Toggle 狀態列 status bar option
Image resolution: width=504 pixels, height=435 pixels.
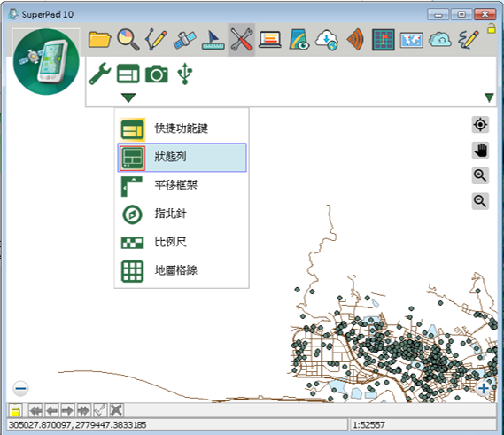click(182, 158)
